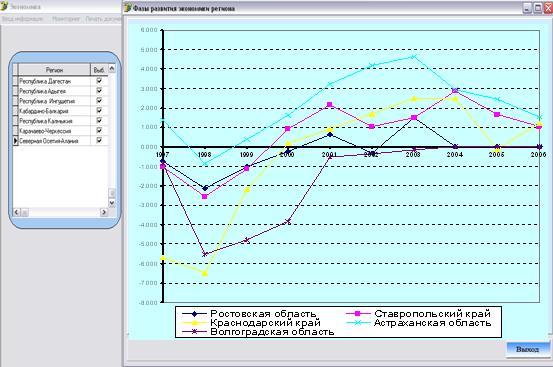Click the Выход button

tap(528, 349)
